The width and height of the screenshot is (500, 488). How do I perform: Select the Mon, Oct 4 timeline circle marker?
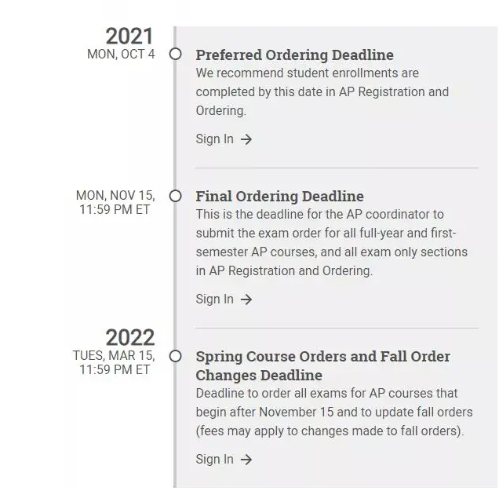click(x=175, y=54)
